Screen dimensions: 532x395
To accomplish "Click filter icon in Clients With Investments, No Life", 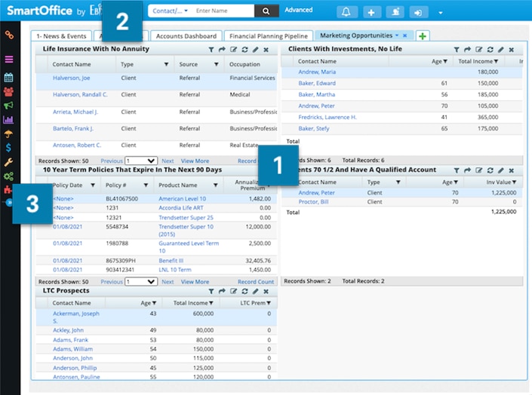I will (x=457, y=50).
